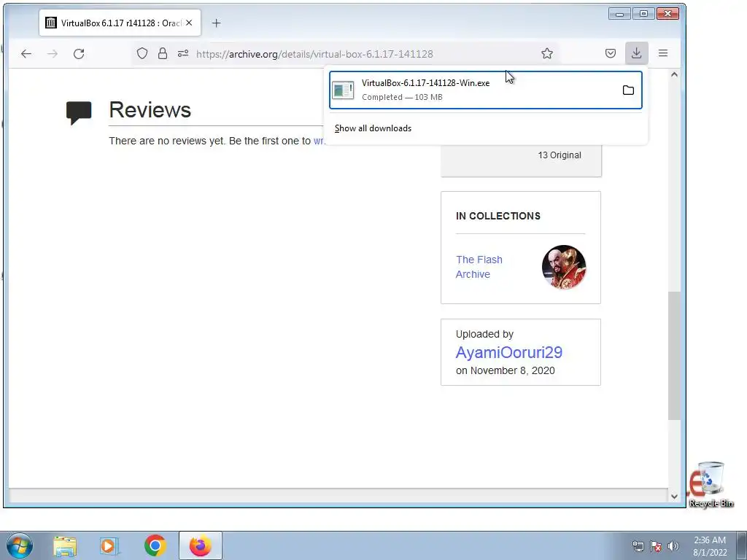
Task: Click the Show desktop button at taskbar end
Action: pos(742,545)
